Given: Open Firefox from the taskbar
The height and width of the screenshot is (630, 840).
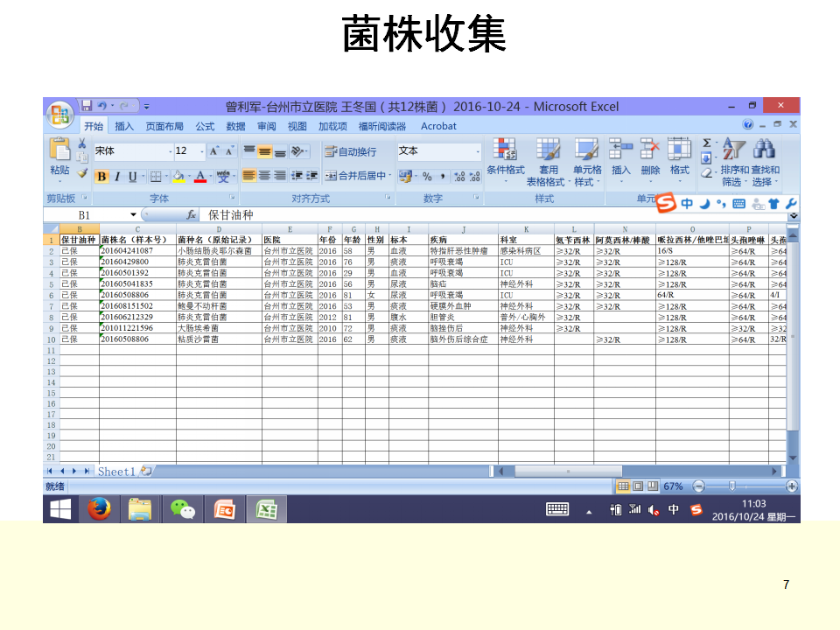Looking at the screenshot, I should (99, 509).
